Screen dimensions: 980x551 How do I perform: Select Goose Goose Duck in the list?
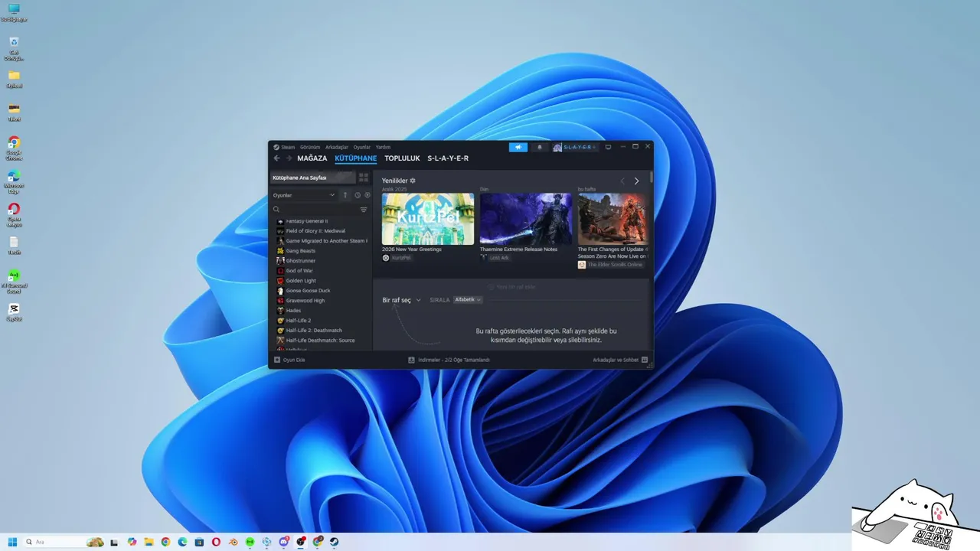coord(308,291)
